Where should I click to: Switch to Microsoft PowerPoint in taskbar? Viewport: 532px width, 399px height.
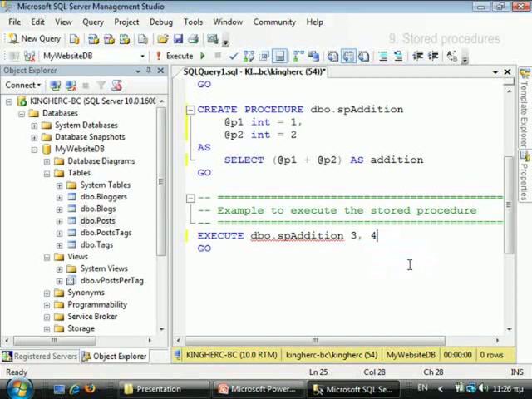pos(258,389)
